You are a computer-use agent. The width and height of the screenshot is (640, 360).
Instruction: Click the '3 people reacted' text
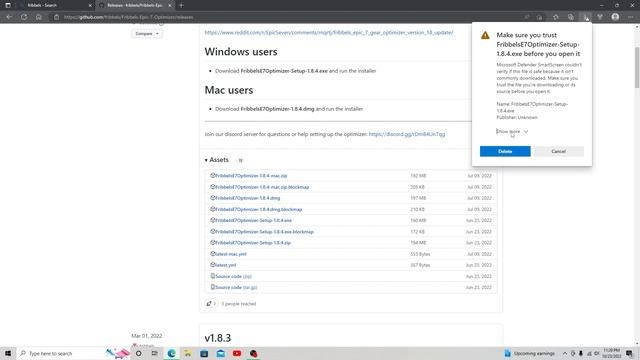pyautogui.click(x=238, y=304)
